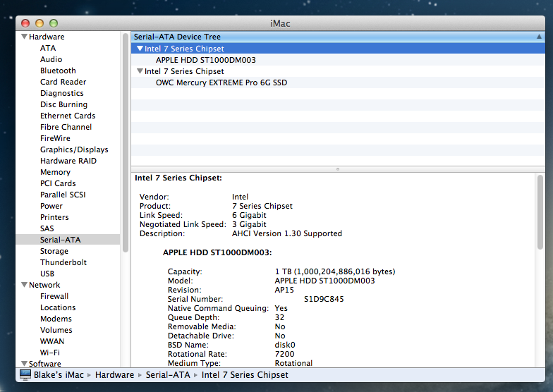Minimize the iMac window with yellow button
The height and width of the screenshot is (392, 553).
pyautogui.click(x=39, y=23)
